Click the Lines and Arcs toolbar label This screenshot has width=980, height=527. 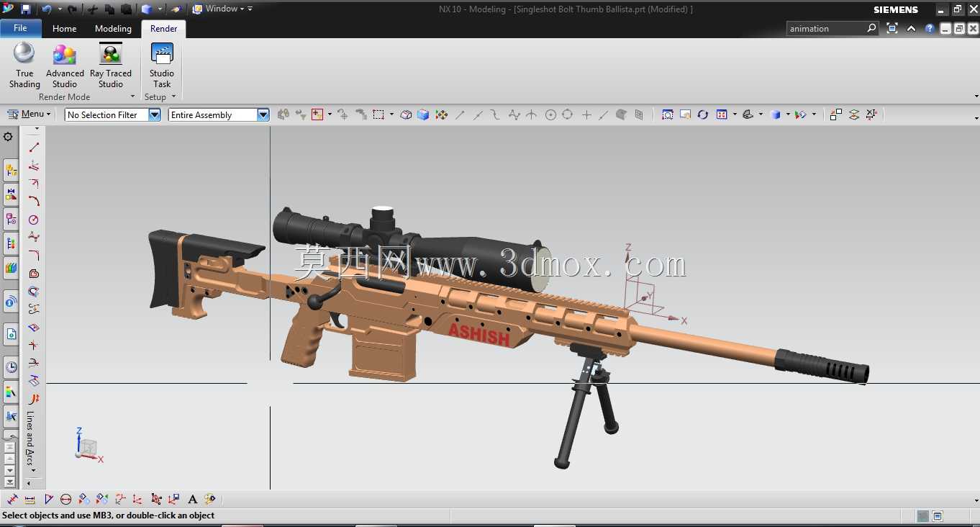pos(30,438)
